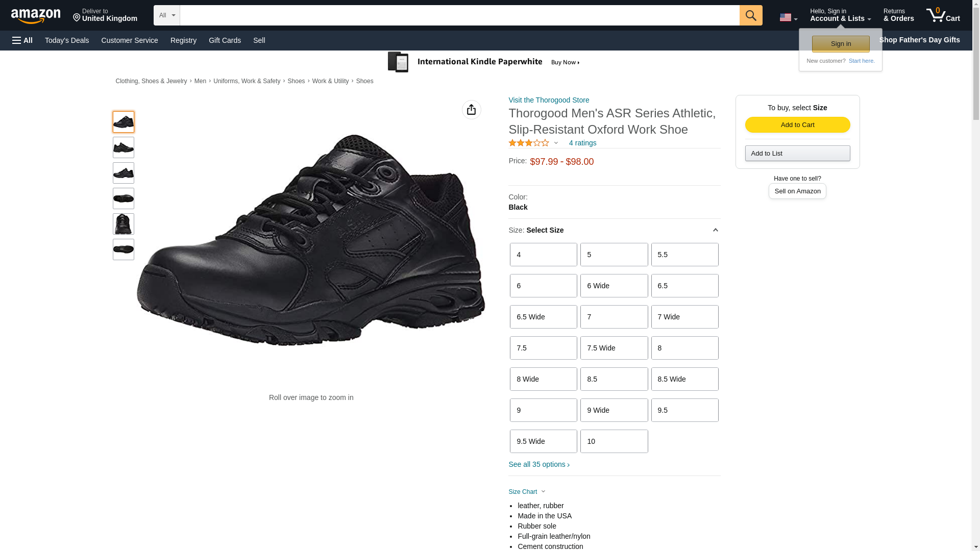This screenshot has width=980, height=551.
Task: Click the search magnifier button
Action: [x=751, y=15]
